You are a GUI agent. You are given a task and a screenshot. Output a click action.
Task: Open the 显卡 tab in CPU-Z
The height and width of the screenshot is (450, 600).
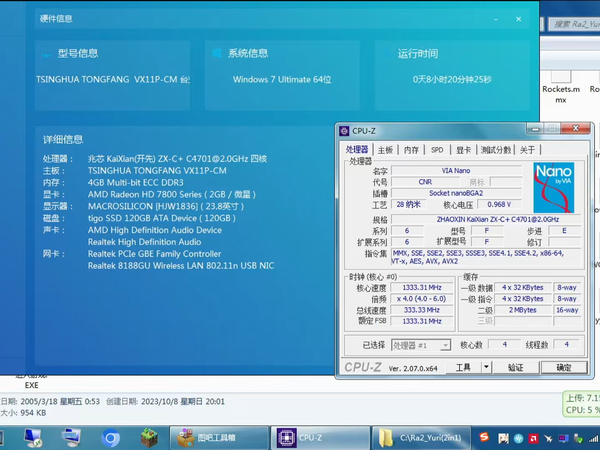463,150
